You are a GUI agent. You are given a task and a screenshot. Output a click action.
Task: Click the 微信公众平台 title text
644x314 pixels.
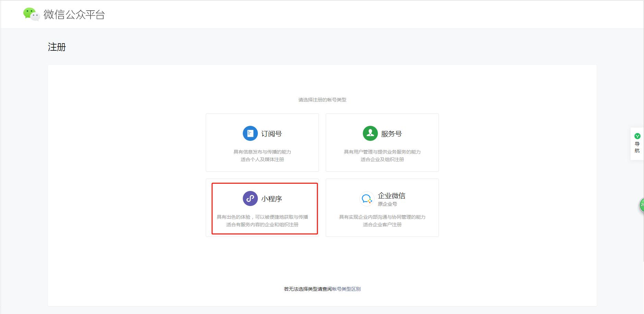coord(74,15)
